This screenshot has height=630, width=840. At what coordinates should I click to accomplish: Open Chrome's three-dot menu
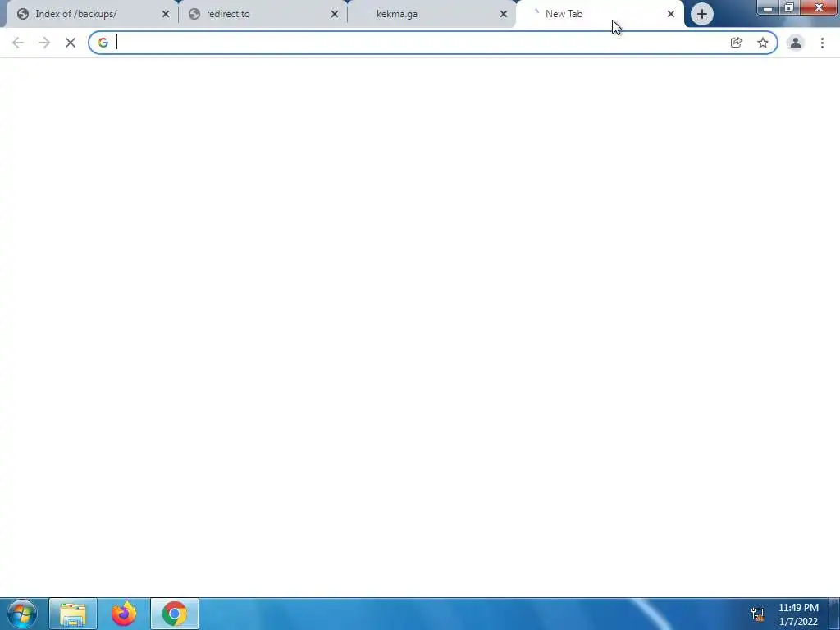(x=822, y=43)
